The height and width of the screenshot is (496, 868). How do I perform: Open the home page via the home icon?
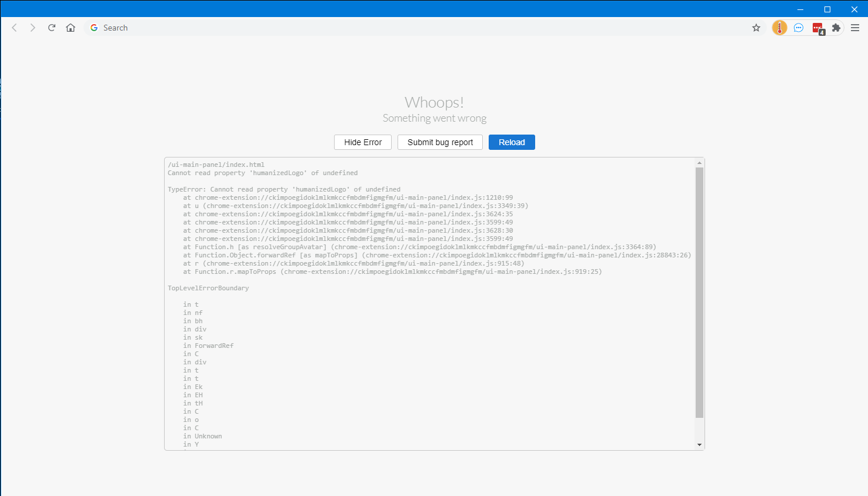pos(71,28)
